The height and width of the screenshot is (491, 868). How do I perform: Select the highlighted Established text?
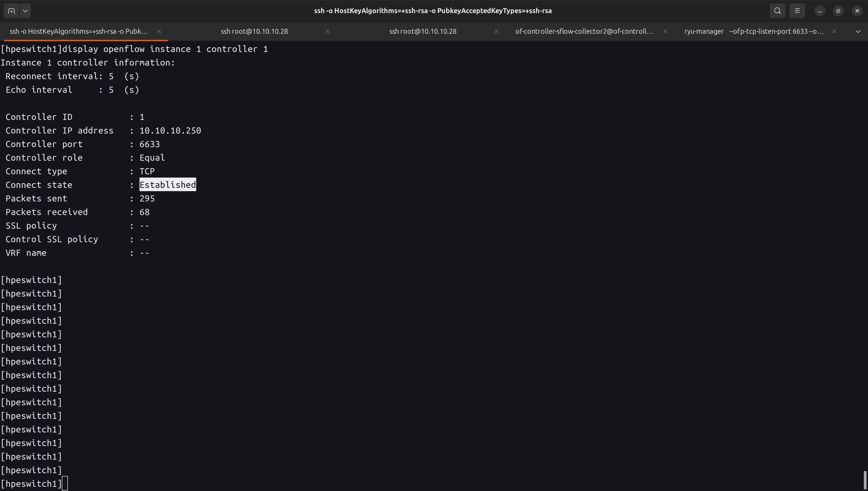[167, 184]
